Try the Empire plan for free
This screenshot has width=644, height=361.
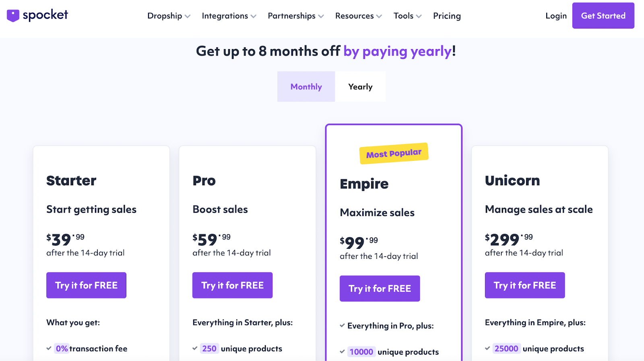tap(380, 289)
